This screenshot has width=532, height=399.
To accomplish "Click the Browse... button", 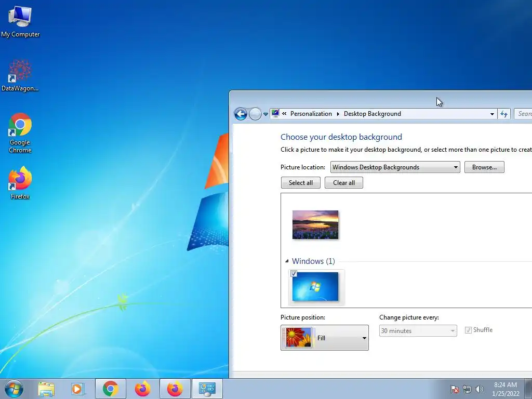I will (x=484, y=167).
